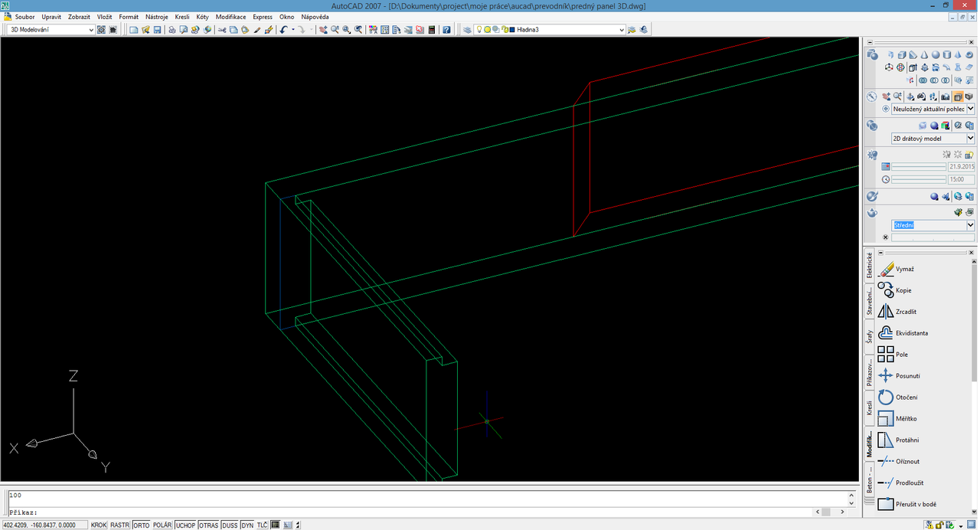Activate the Oříznout (trim) tool
Screen dimensions: 980x530
click(x=898, y=461)
